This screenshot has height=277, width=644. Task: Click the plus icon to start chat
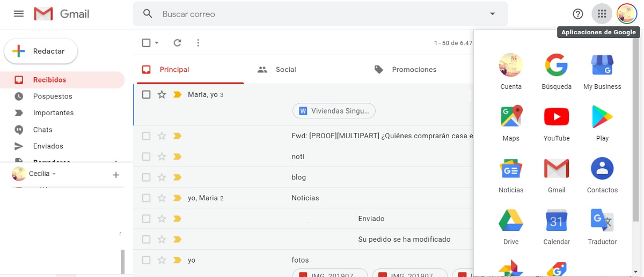(x=115, y=175)
